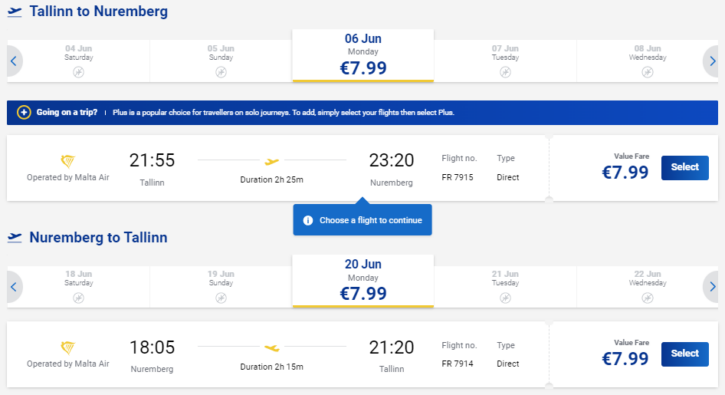725x395 pixels.
Task: Choose the 06 Jun Monday date tab
Action: [363, 56]
